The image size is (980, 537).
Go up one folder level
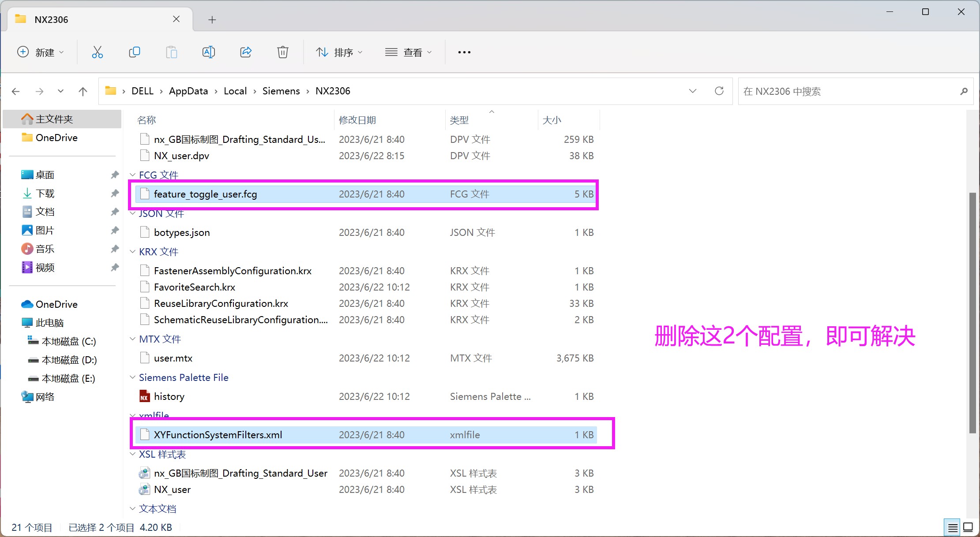[83, 91]
